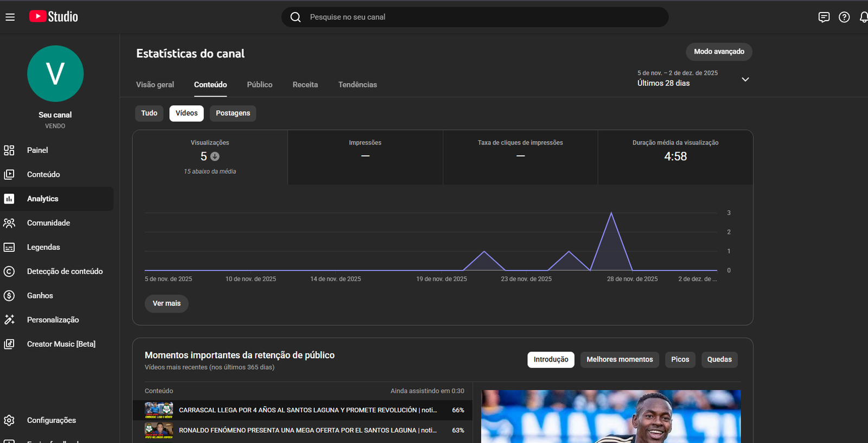Open the Legendas subtitles icon
Screen dimensions: 868x443
9,248
